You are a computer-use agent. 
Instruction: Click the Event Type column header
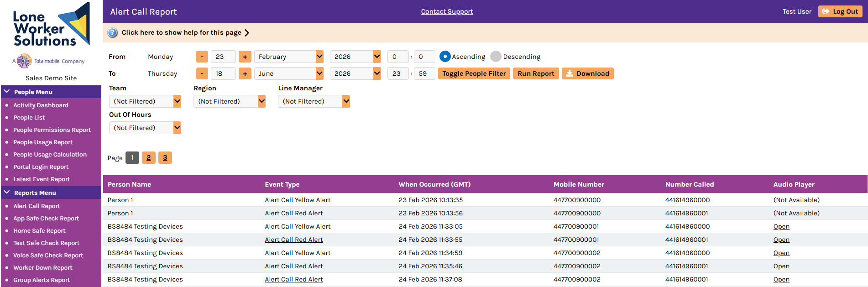(x=282, y=184)
